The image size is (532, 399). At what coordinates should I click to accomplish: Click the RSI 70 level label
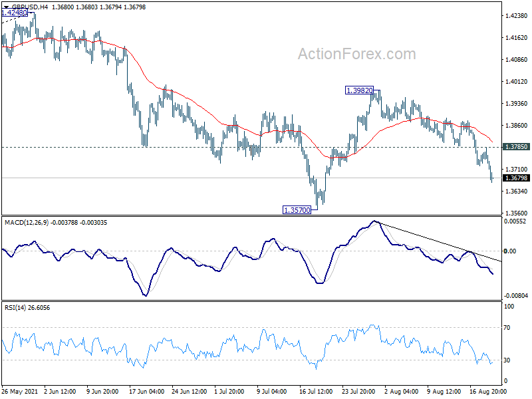pyautogui.click(x=507, y=328)
